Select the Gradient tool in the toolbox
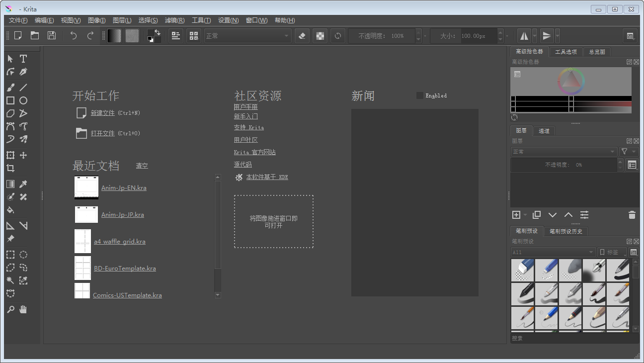The width and height of the screenshot is (644, 363). pyautogui.click(x=10, y=184)
